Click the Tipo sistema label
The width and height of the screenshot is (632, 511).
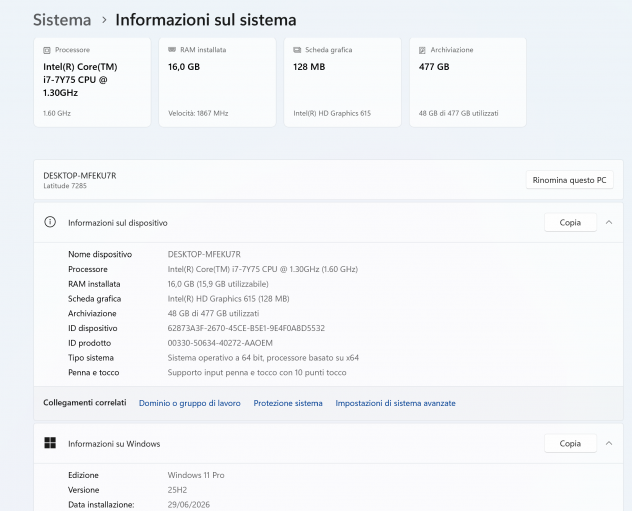pos(91,358)
